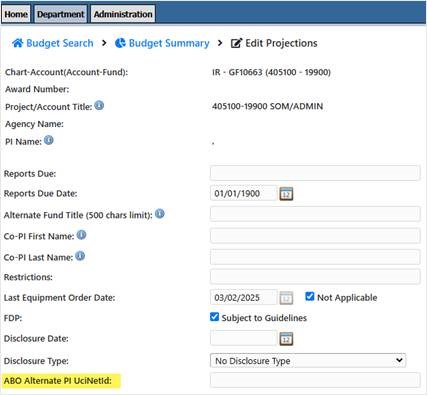Click the FDP label
Image resolution: width=427 pixels, height=395 pixels.
[x=13, y=318]
